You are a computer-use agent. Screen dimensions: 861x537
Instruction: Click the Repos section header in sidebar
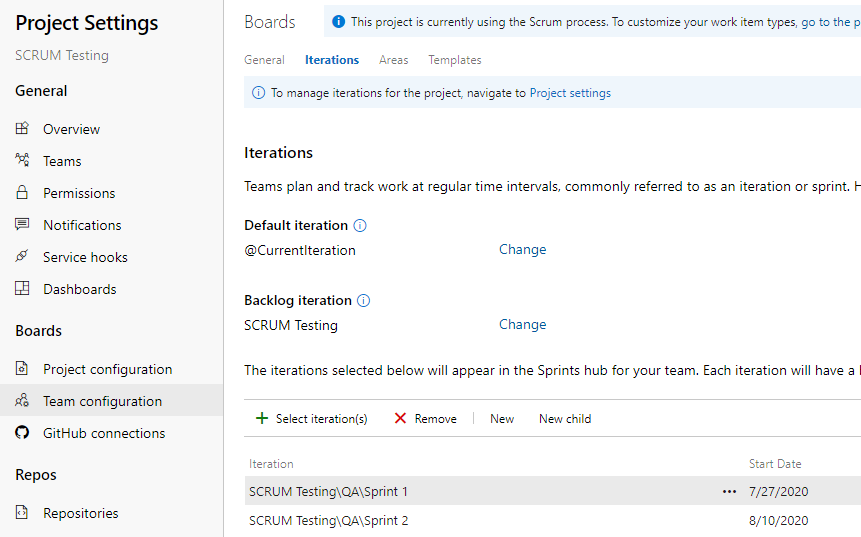(36, 475)
